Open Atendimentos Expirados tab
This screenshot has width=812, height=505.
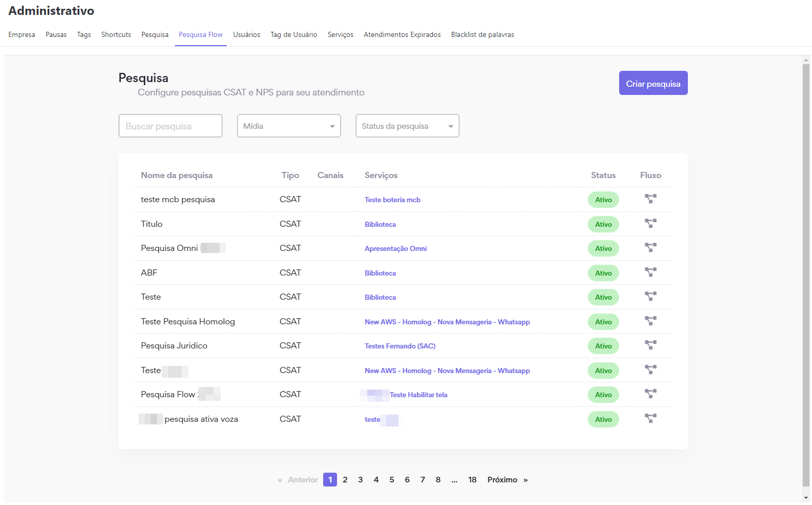[402, 34]
